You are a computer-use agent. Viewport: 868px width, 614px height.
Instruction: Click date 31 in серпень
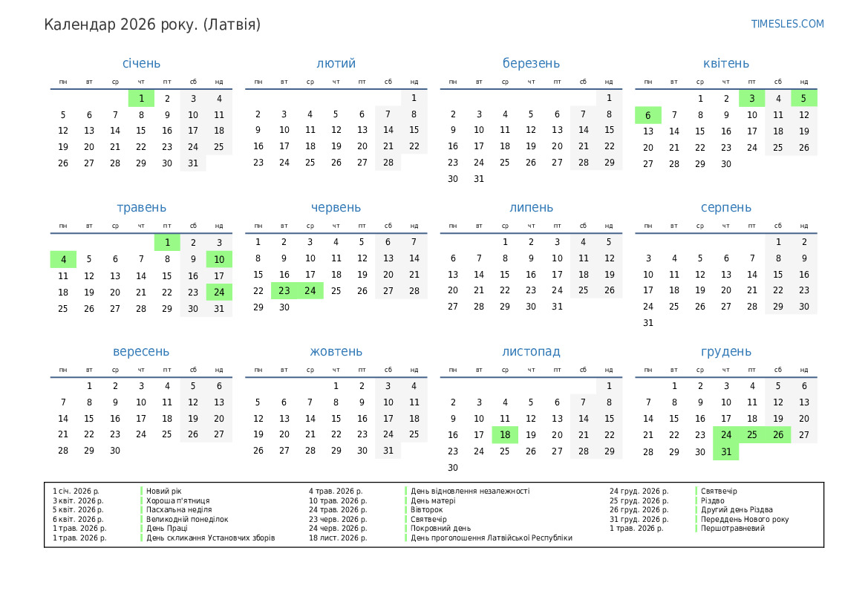pyautogui.click(x=647, y=323)
